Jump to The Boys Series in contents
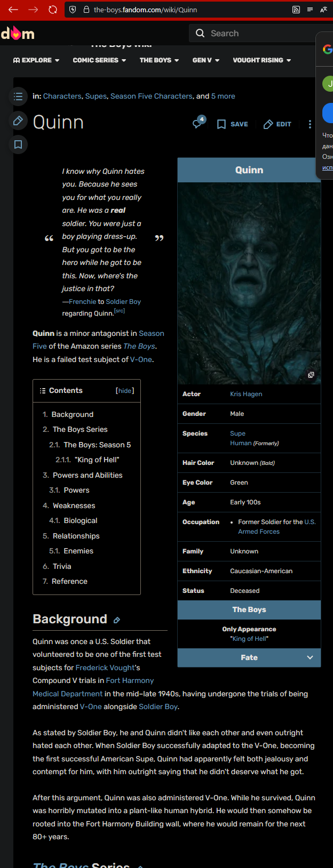 80,429
